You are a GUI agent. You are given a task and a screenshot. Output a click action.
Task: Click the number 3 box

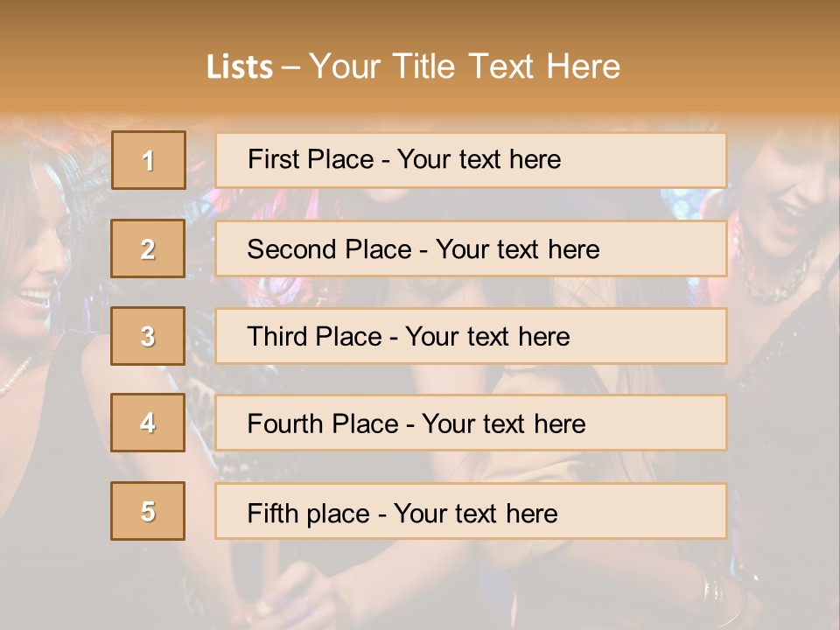click(148, 336)
